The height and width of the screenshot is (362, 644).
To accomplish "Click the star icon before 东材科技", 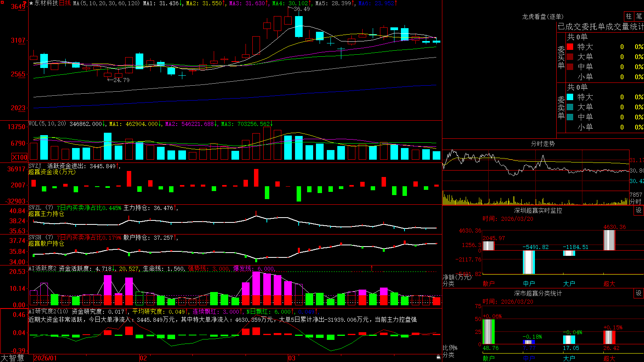I will [x=31, y=3].
